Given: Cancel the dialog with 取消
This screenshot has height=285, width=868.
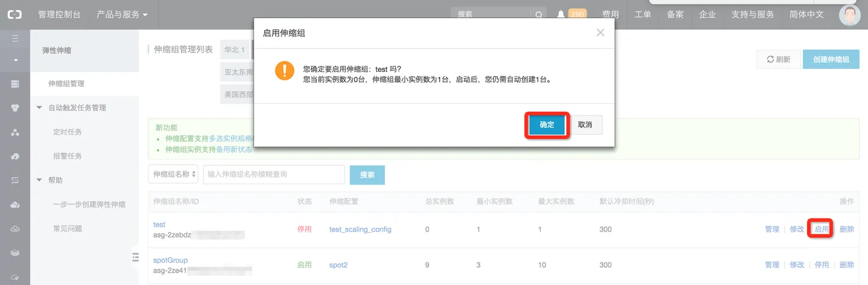Looking at the screenshot, I should (x=585, y=125).
